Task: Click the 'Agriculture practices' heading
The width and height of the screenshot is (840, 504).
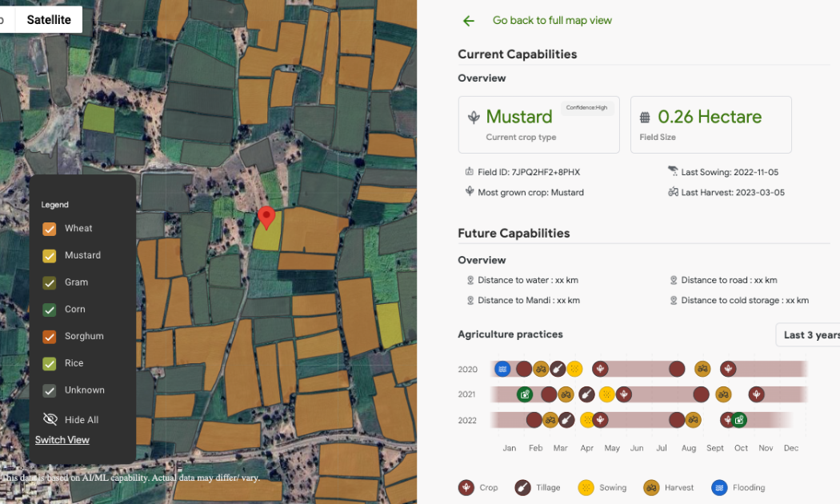Action: 510,334
